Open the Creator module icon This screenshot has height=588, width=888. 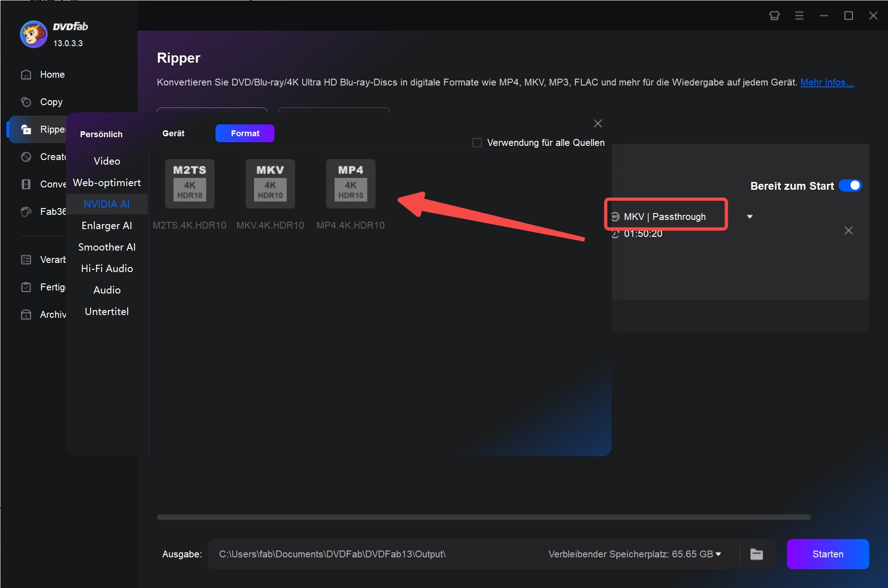tap(26, 157)
